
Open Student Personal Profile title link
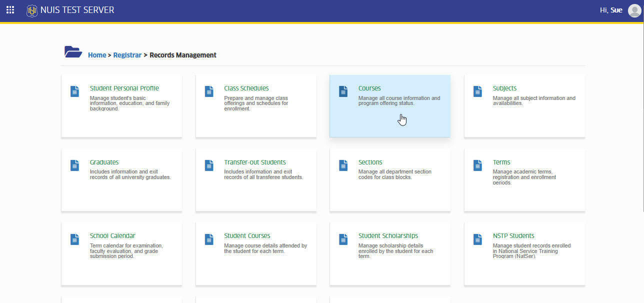pyautogui.click(x=124, y=88)
